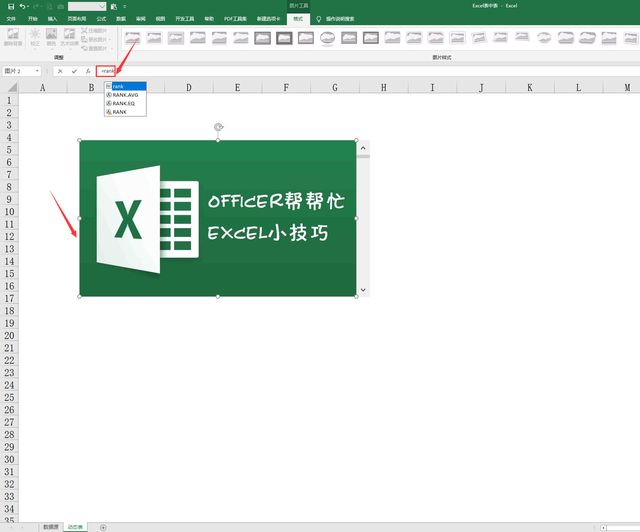Open the 页面布局 Page Layout tab

click(x=77, y=19)
